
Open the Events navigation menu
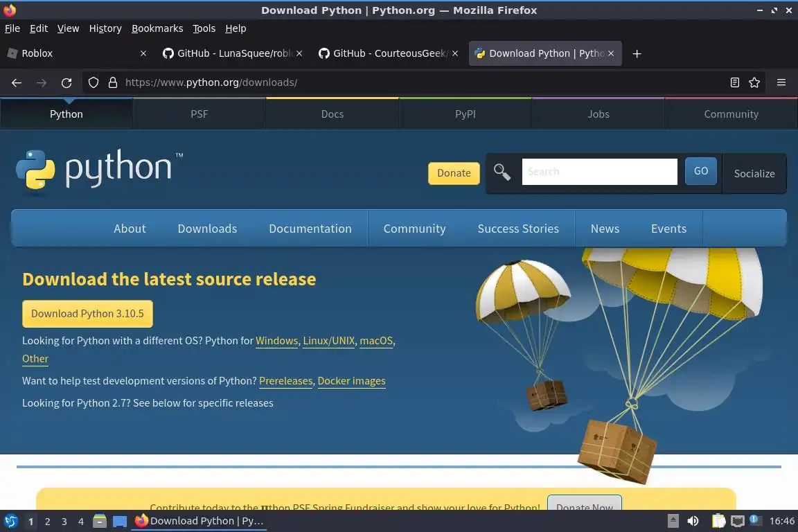click(668, 229)
